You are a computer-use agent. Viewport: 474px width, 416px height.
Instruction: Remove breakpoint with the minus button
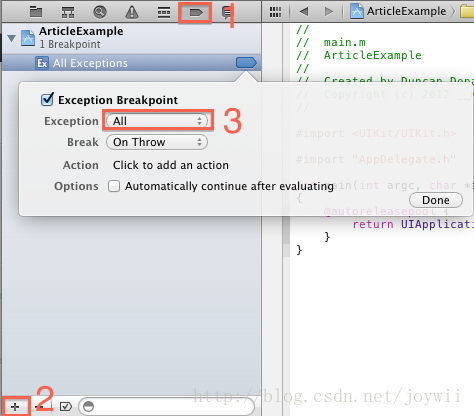pyautogui.click(x=39, y=407)
